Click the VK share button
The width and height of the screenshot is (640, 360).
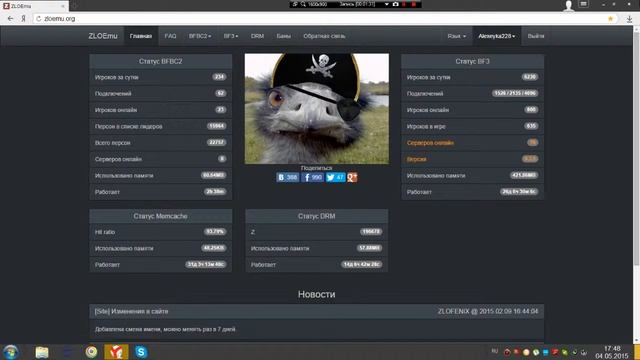pyautogui.click(x=288, y=177)
